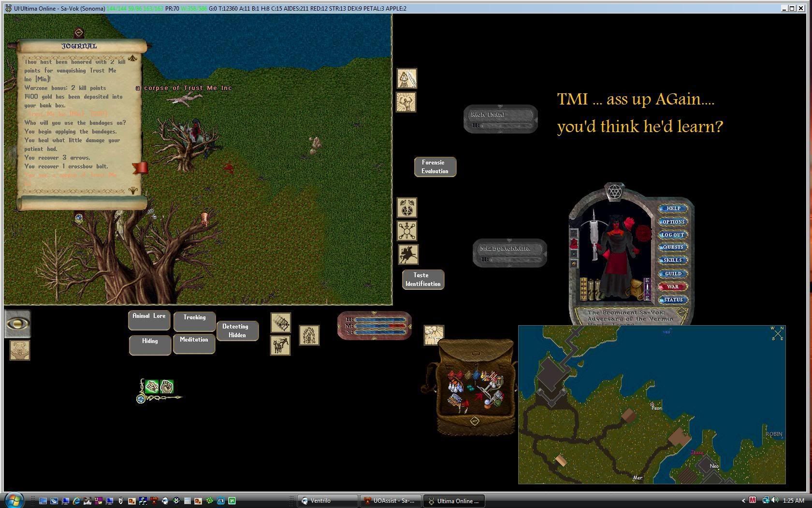812x508 pixels.
Task: Switch to the UOAssist taskbar window
Action: (391, 501)
